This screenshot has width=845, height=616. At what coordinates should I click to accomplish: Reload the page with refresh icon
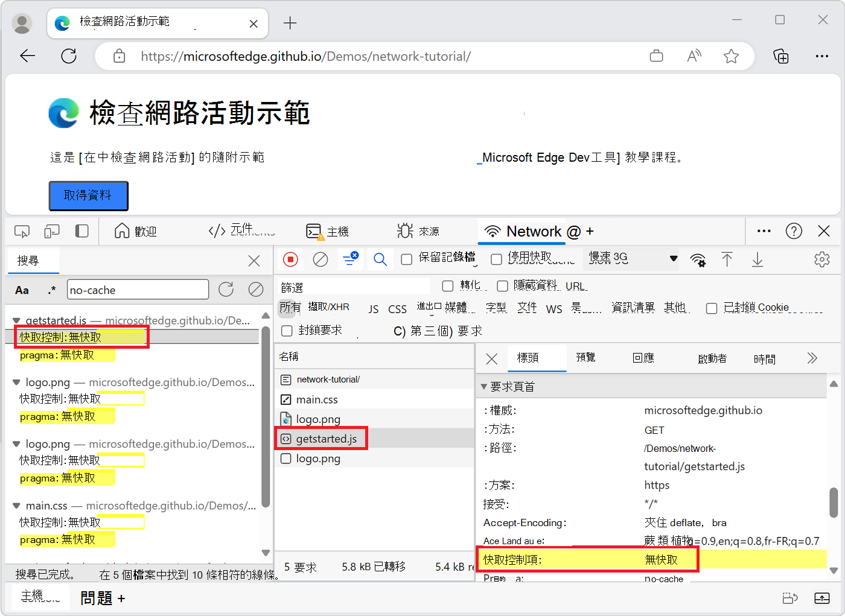tap(69, 56)
